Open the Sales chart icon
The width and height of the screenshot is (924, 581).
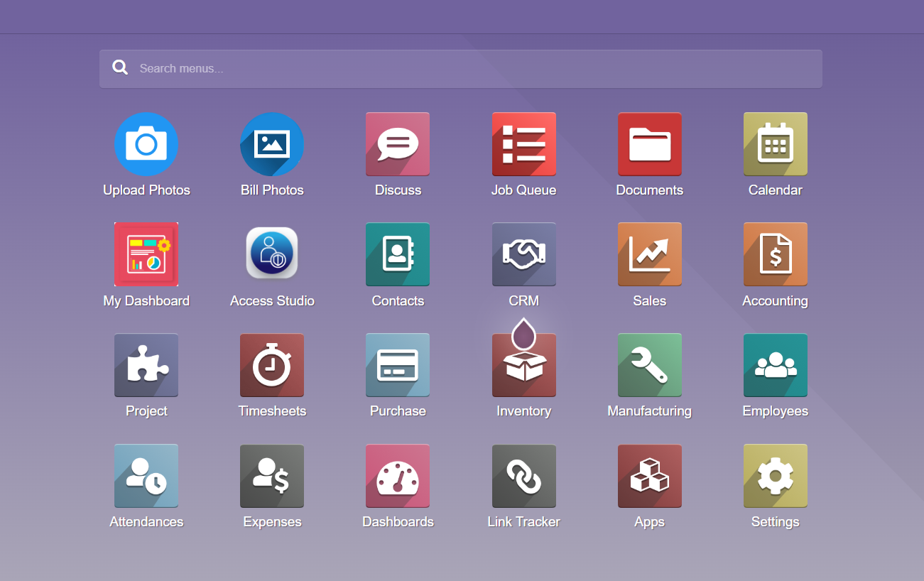[649, 254]
